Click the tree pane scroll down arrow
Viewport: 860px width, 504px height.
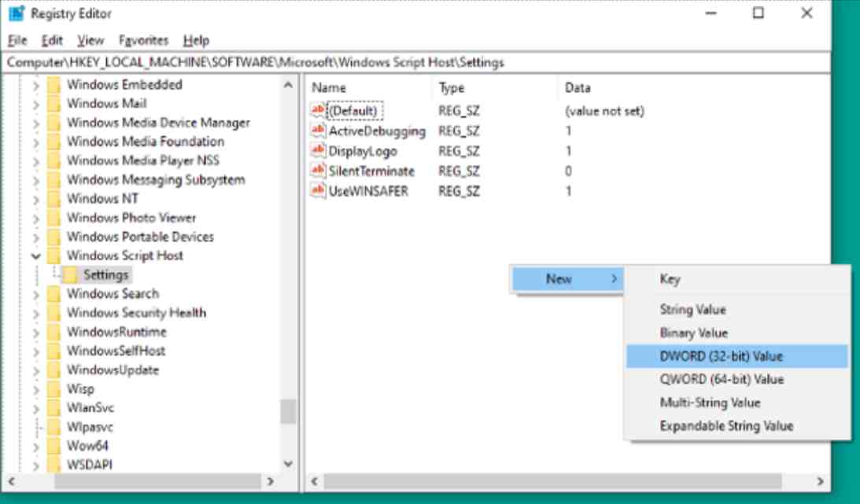click(288, 464)
